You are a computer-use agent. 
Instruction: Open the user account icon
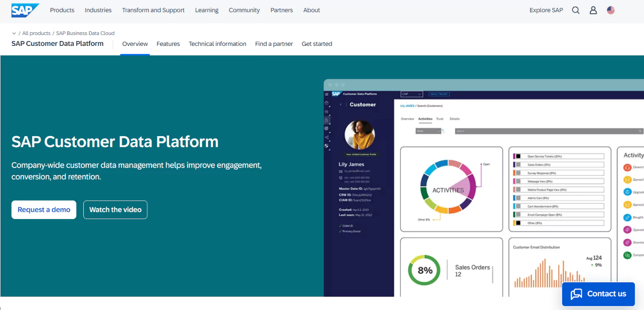[x=593, y=10]
